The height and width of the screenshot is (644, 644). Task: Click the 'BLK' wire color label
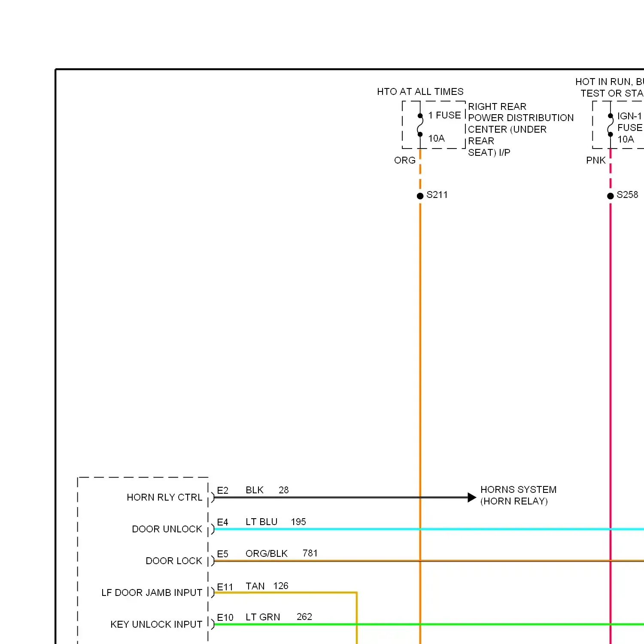click(255, 490)
